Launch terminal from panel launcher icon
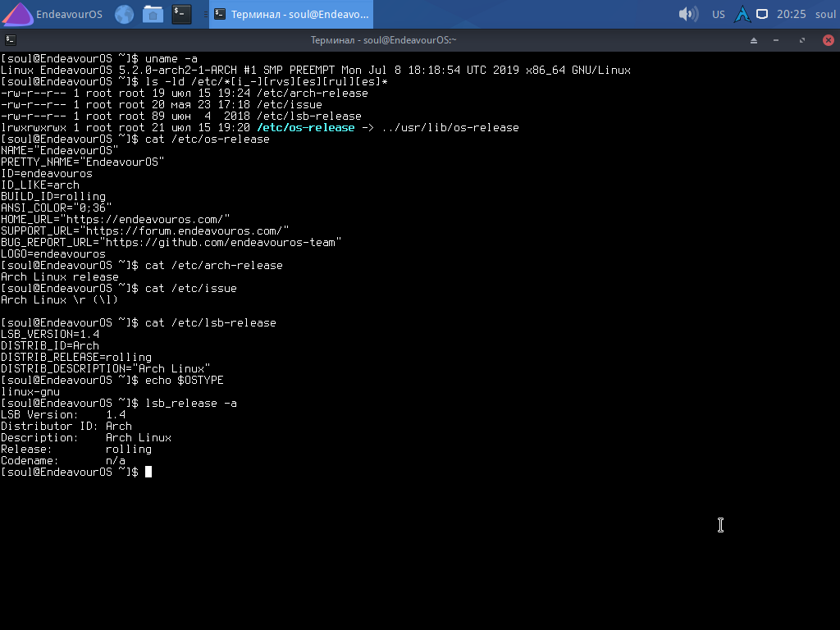Image resolution: width=840 pixels, height=630 pixels. pyautogui.click(x=181, y=14)
